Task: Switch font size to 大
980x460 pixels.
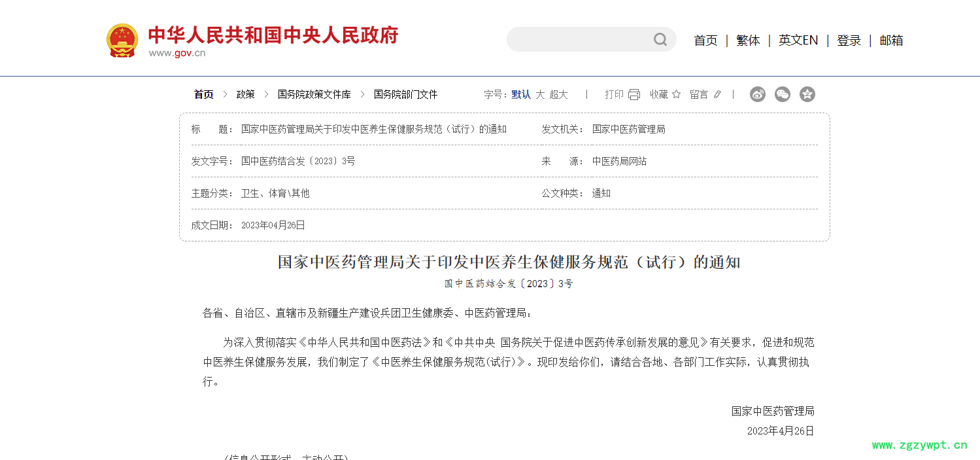Action: click(x=540, y=95)
